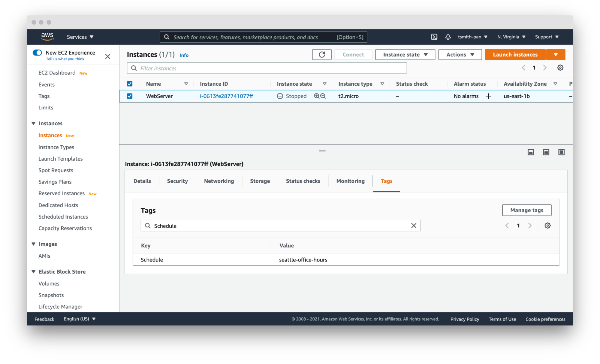
Task: Collapse Elastic Block Store section
Action: coord(34,272)
